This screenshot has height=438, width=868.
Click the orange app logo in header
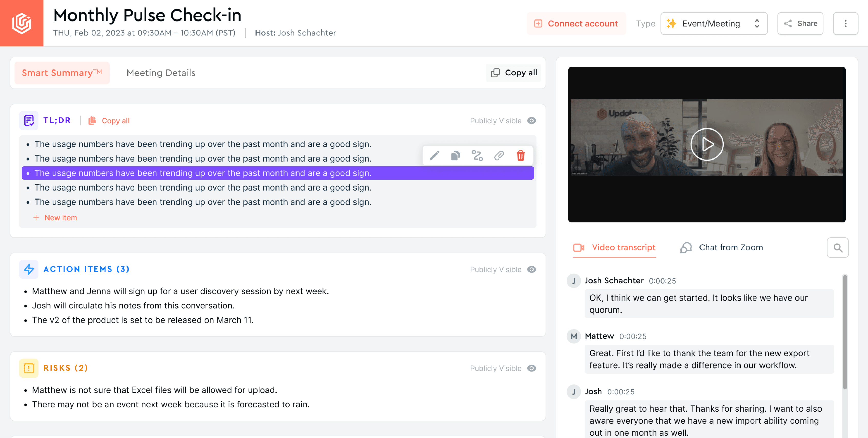[22, 23]
